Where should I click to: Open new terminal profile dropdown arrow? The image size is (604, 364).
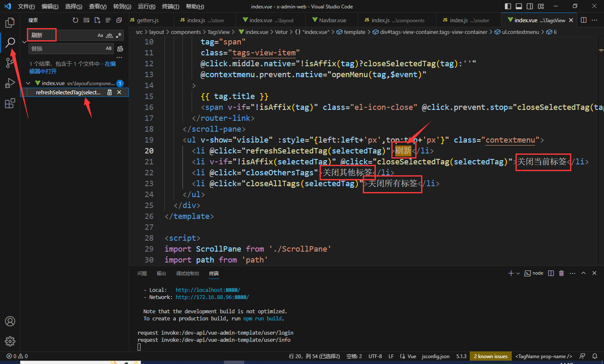(x=518, y=273)
